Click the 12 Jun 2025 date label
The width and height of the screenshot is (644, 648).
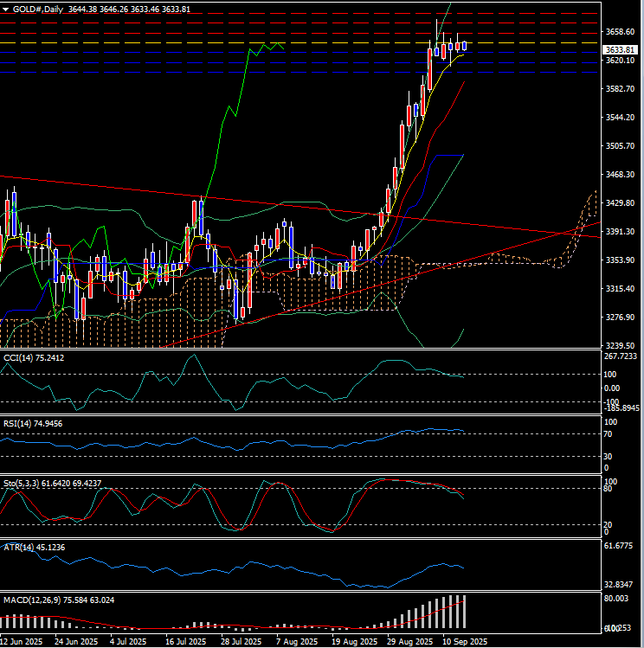click(x=22, y=642)
